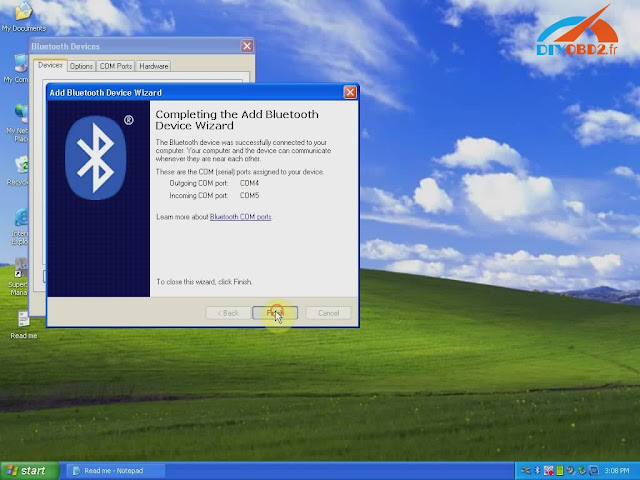Image resolution: width=640 pixels, height=480 pixels.
Task: Click the Back button in the wizard
Action: (228, 313)
